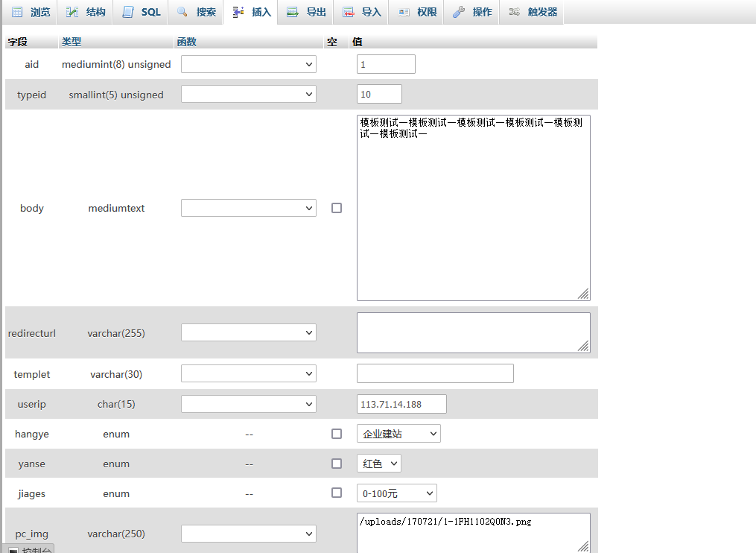Click the 控制台 console button

[x=30, y=549]
